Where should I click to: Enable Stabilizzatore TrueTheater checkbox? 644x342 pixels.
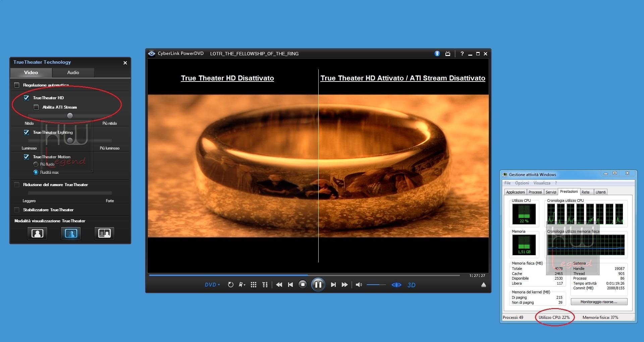[17, 210]
